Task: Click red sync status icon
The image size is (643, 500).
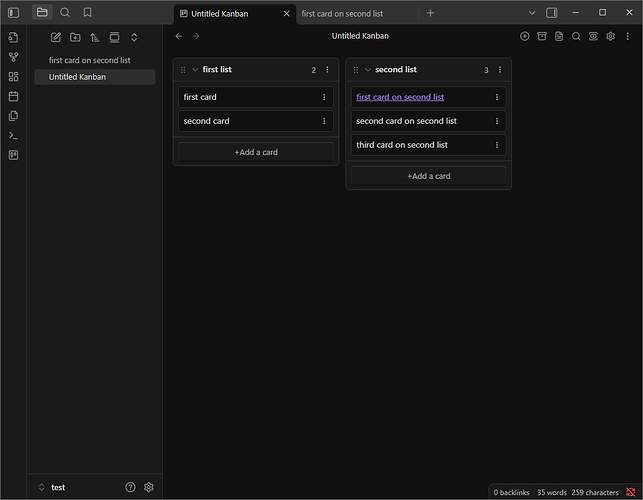Action: pyautogui.click(x=631, y=492)
